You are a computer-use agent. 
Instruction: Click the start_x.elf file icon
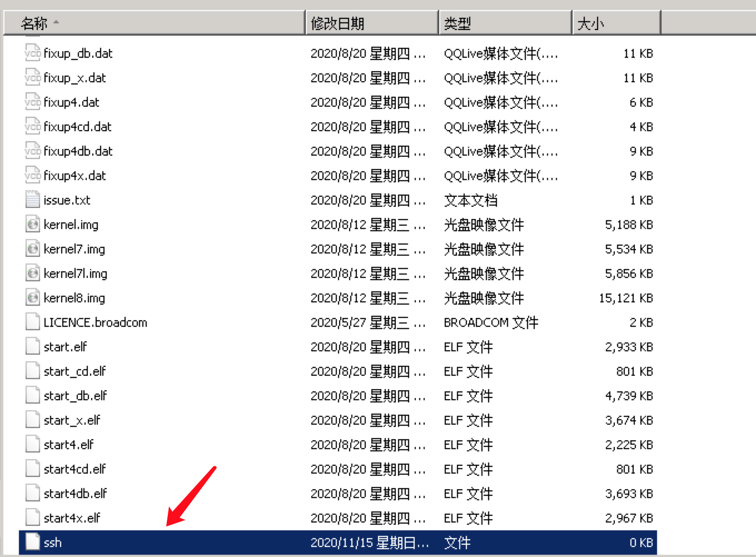tap(33, 420)
